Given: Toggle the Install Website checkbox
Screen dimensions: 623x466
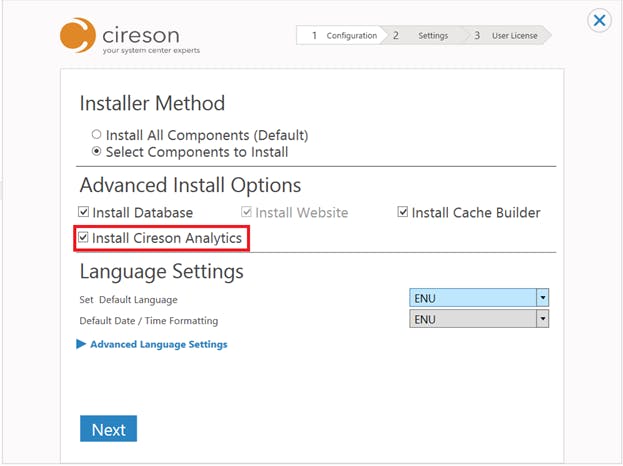Looking at the screenshot, I should pyautogui.click(x=247, y=213).
